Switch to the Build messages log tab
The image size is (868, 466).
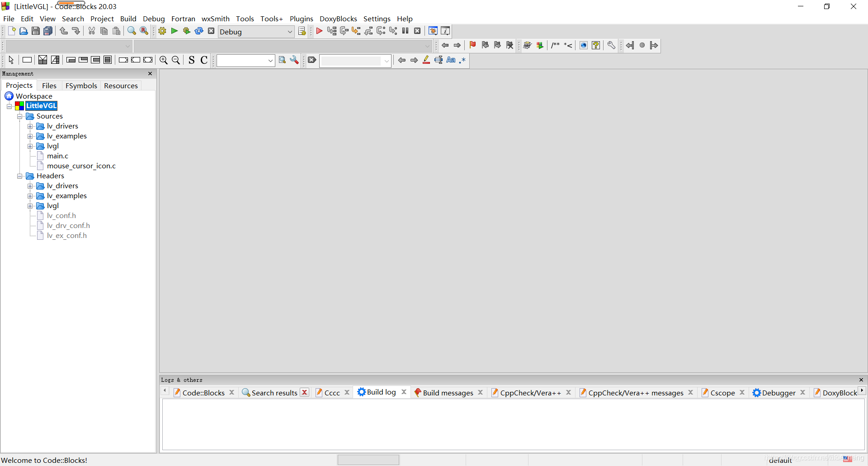click(x=448, y=393)
